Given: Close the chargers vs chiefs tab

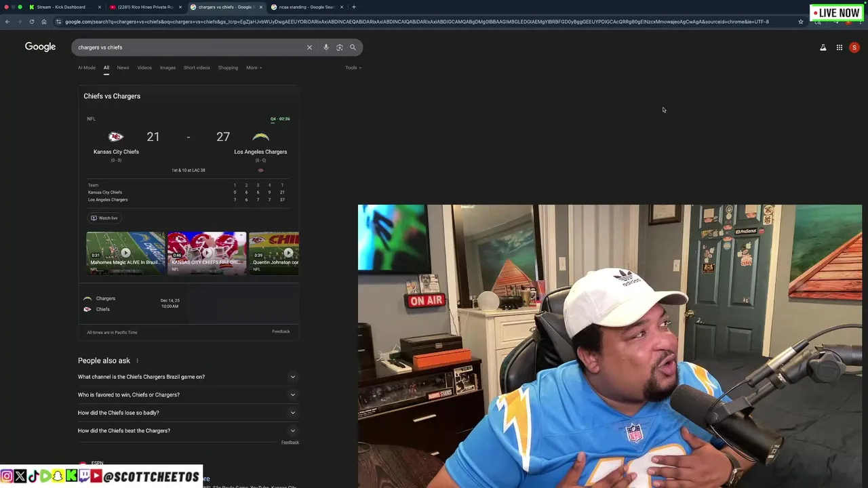Looking at the screenshot, I should (x=261, y=7).
